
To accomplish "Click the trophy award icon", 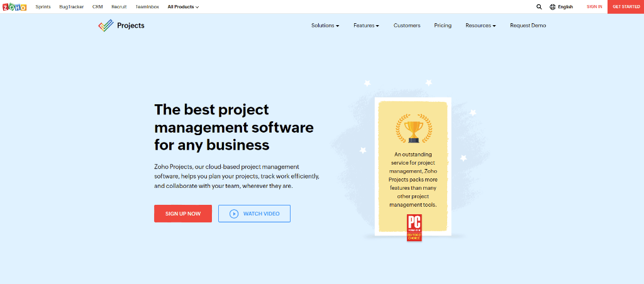I will click(x=414, y=128).
